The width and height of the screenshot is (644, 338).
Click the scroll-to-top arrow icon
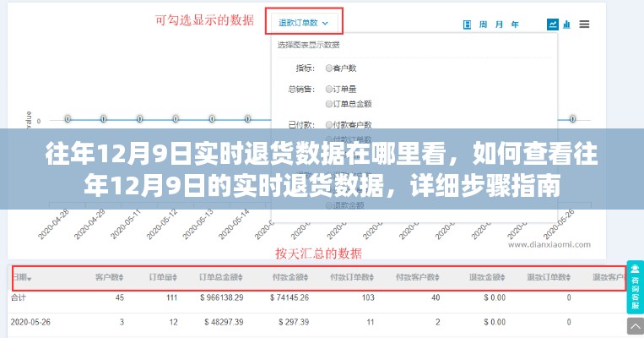[635, 328]
